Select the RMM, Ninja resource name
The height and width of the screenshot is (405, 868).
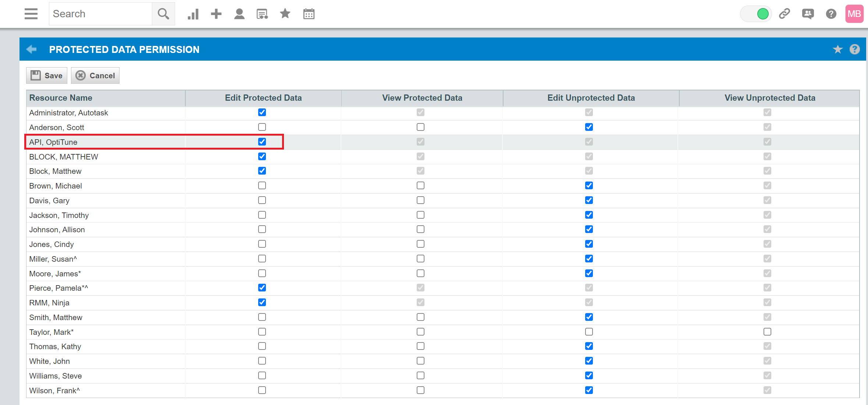(x=49, y=303)
